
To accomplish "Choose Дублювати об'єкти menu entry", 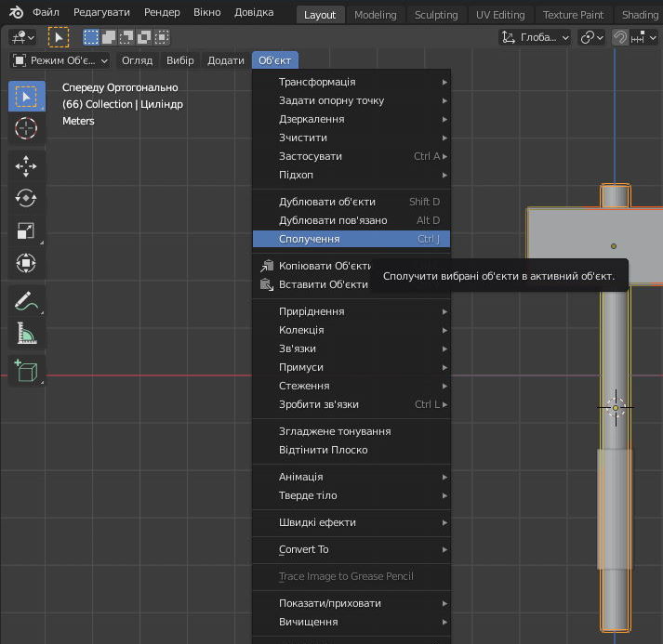I will [351, 202].
